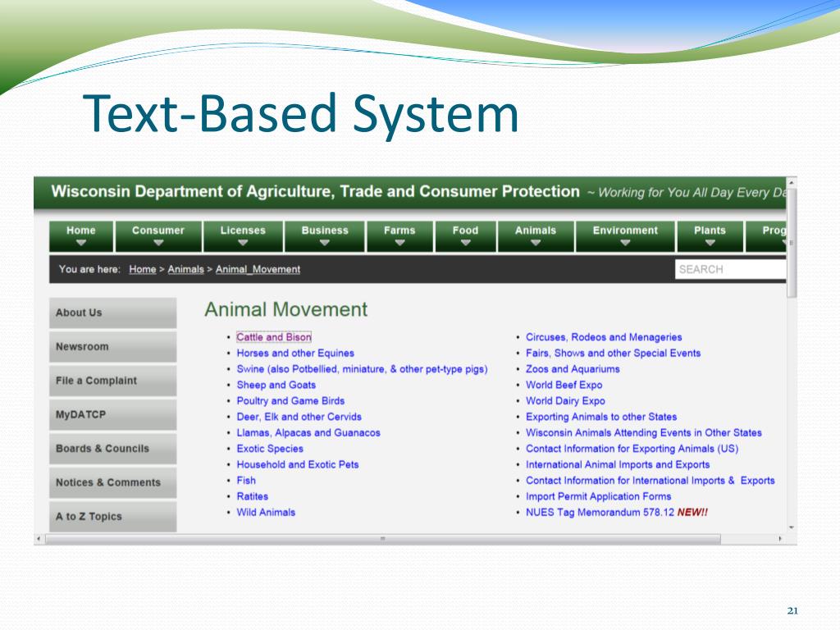Open the Notices & Comments sidebar button
The image size is (840, 630).
coord(112,482)
